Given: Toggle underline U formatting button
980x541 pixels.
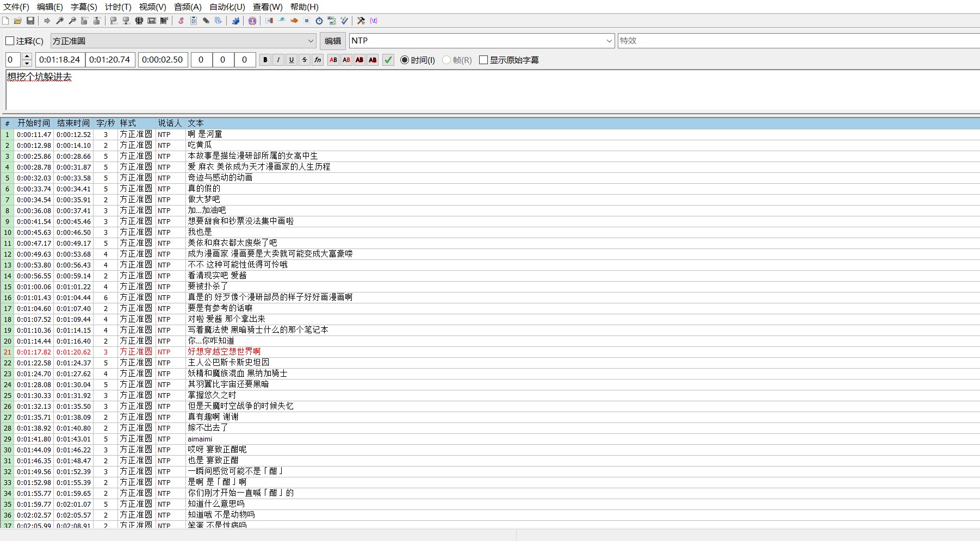Looking at the screenshot, I should point(291,60).
